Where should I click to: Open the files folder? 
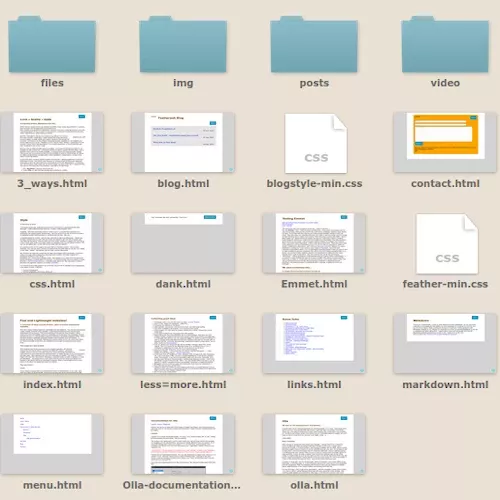click(x=52, y=44)
